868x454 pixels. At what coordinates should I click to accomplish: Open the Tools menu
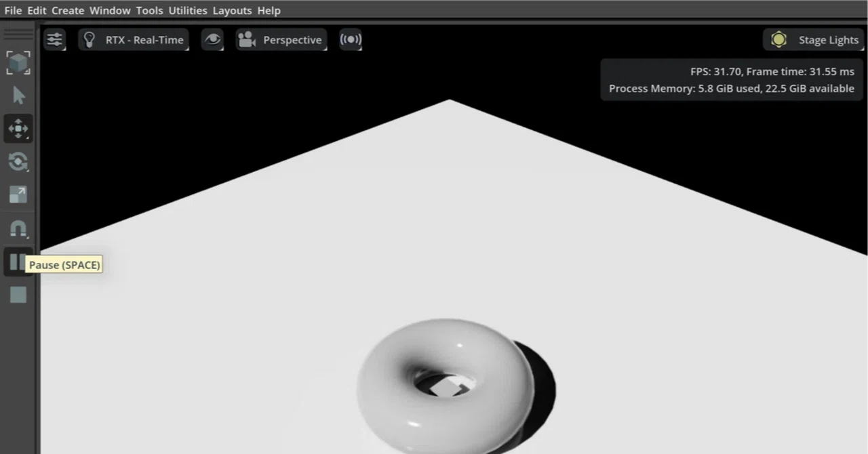149,10
